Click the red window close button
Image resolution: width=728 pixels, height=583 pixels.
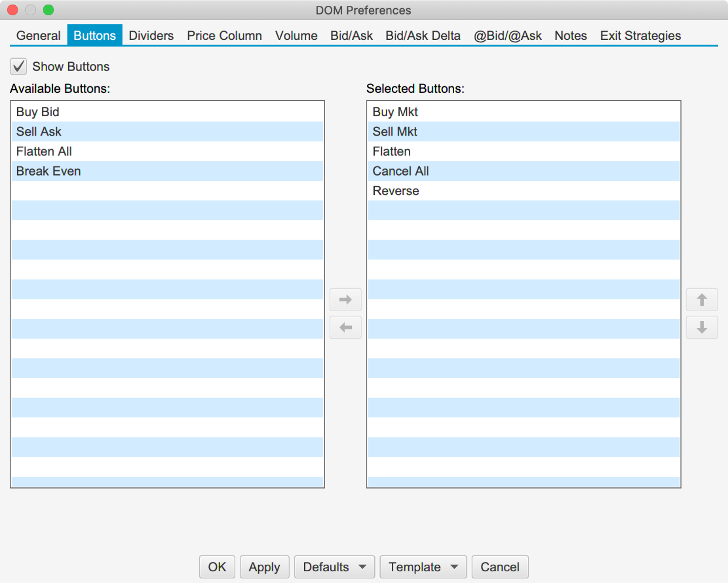point(13,10)
